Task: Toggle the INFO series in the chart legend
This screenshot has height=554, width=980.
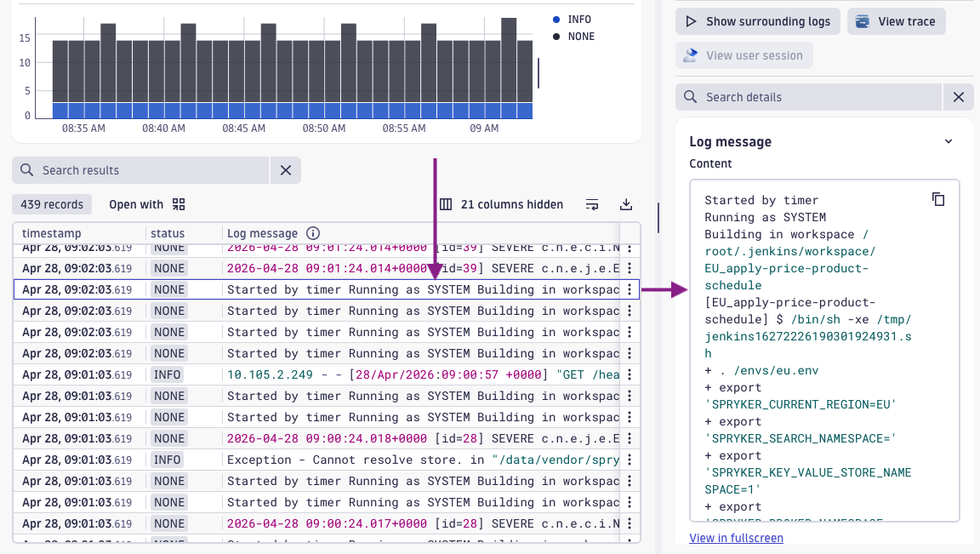Action: click(578, 20)
